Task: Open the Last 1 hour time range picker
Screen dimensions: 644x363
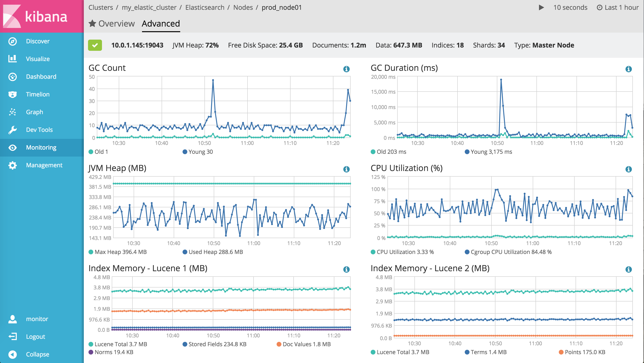Action: click(x=617, y=7)
